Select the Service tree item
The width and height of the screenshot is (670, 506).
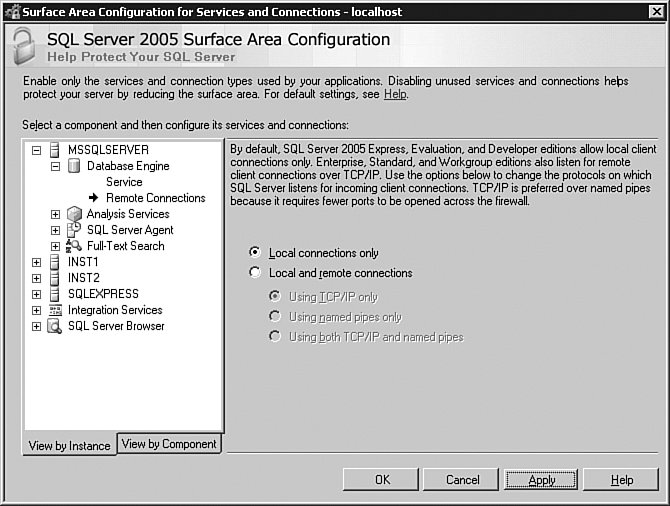click(x=124, y=182)
